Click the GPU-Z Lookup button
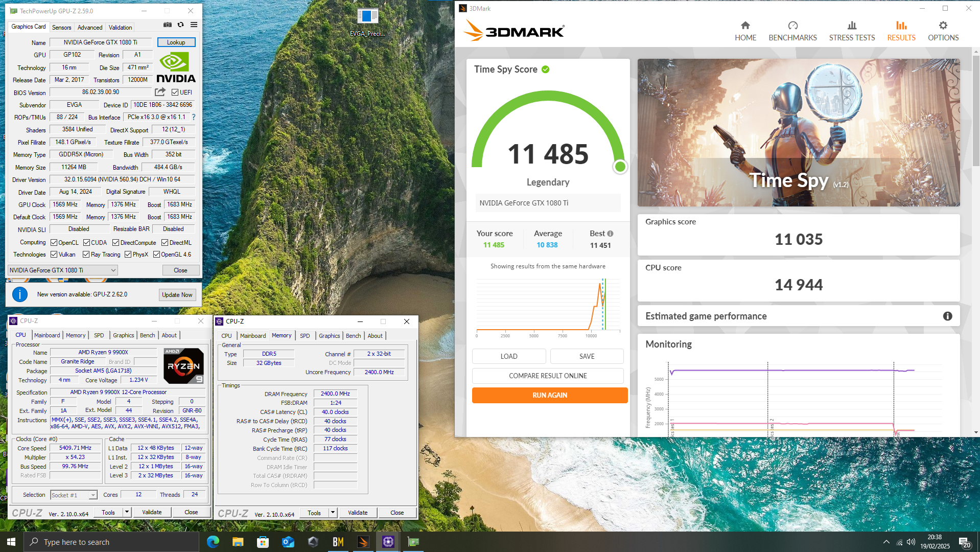 [x=176, y=42]
